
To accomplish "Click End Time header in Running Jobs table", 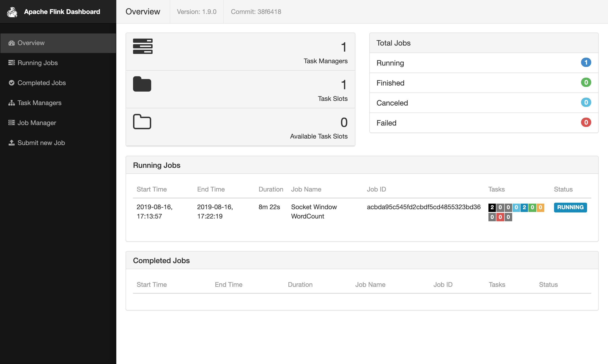I will (x=211, y=189).
